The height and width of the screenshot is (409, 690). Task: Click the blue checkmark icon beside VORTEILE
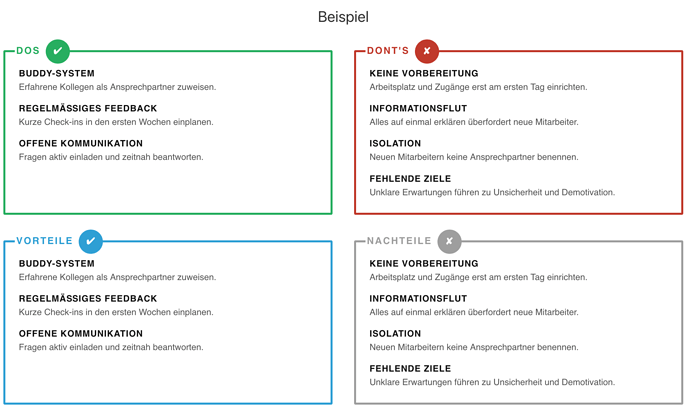pyautogui.click(x=90, y=241)
